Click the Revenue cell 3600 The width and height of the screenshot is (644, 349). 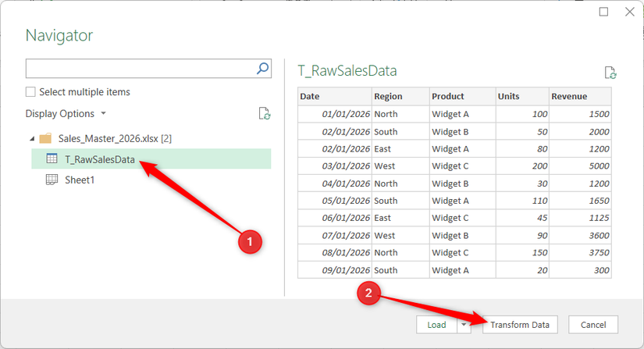tap(580, 236)
